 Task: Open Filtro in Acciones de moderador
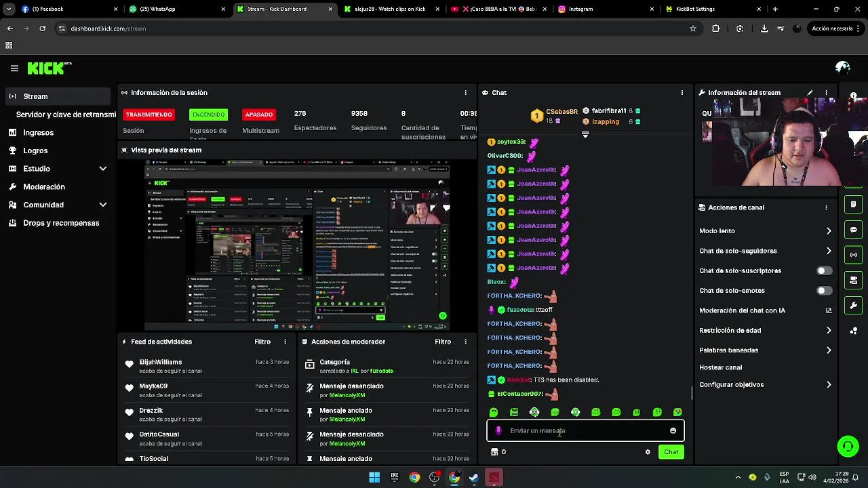click(x=443, y=342)
